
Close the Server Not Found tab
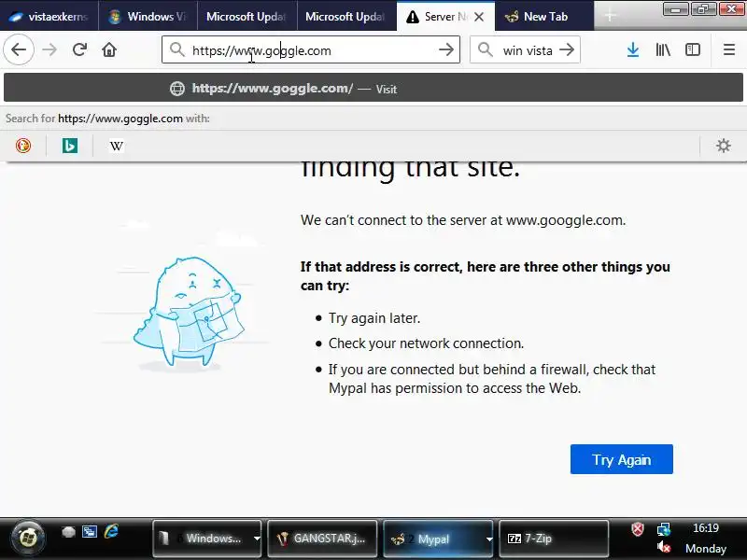(479, 17)
